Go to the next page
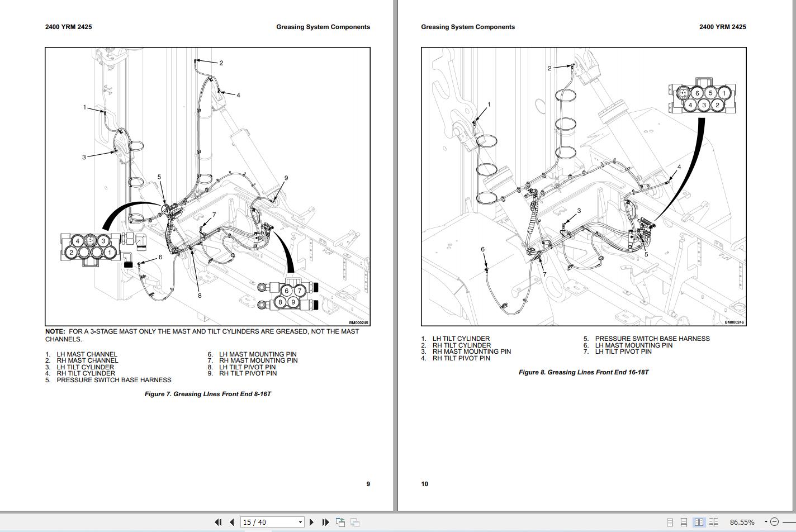 [x=311, y=522]
